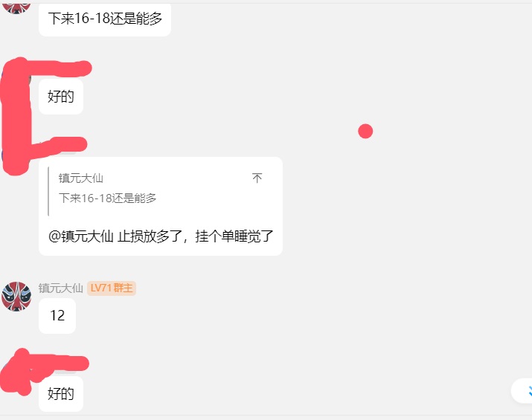Image resolution: width=532 pixels, height=420 pixels.
Task: Select the top message bubble 下来16-18还是能多
Action: click(x=105, y=19)
